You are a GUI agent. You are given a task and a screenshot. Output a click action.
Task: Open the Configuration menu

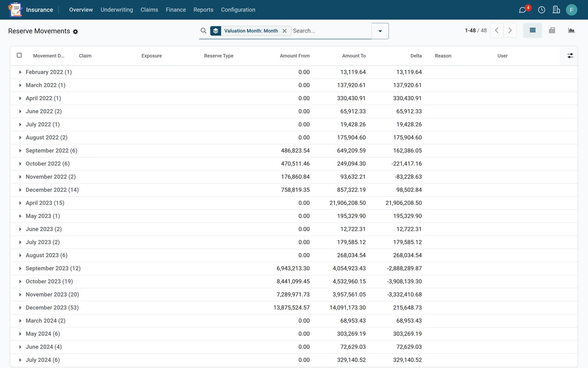click(238, 10)
